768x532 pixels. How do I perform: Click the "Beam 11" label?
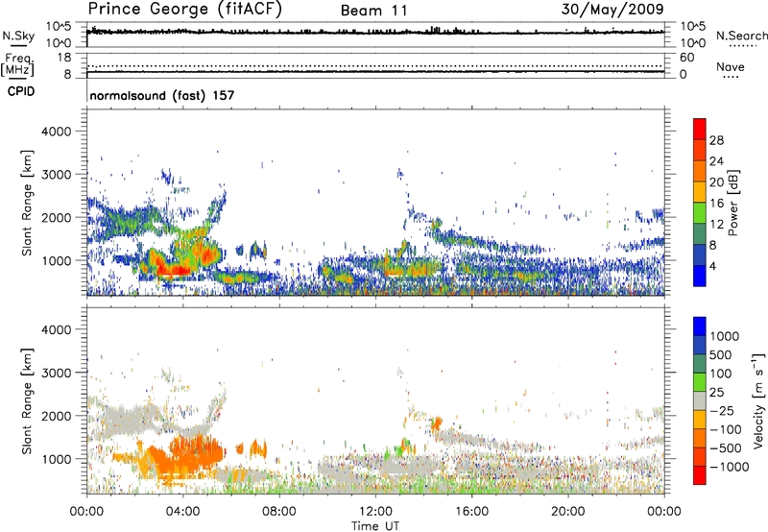click(x=373, y=11)
